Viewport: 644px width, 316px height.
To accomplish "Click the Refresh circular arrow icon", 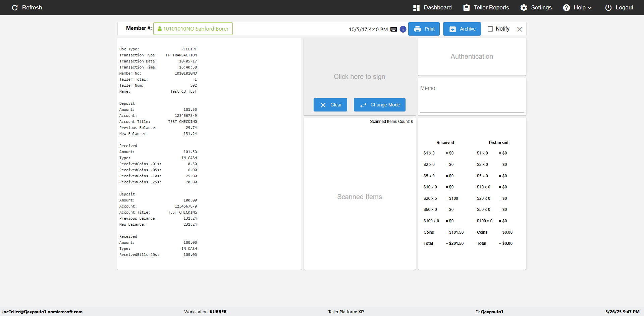I will pyautogui.click(x=15, y=7).
